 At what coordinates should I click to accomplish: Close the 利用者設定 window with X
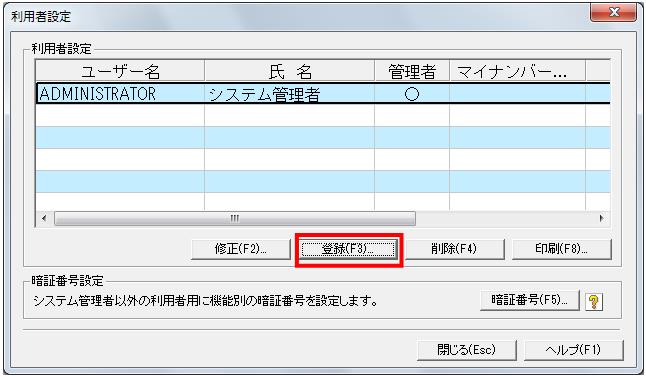coord(614,12)
